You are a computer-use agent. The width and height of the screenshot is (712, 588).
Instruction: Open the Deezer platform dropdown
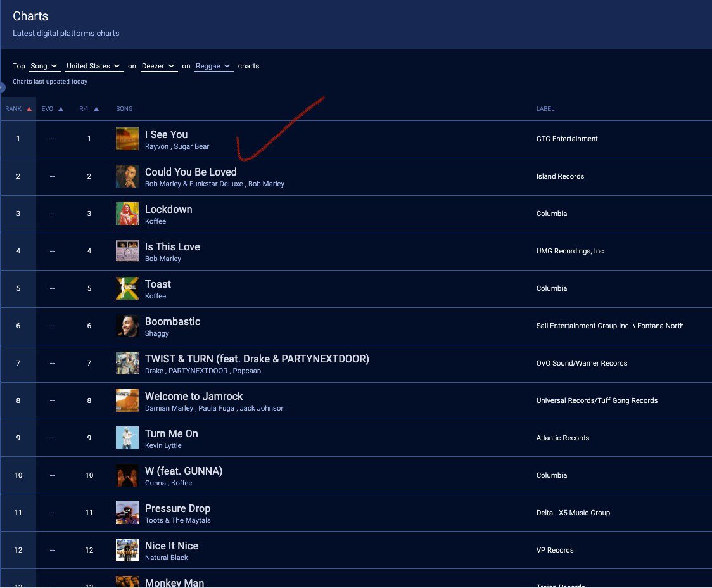[x=158, y=67]
